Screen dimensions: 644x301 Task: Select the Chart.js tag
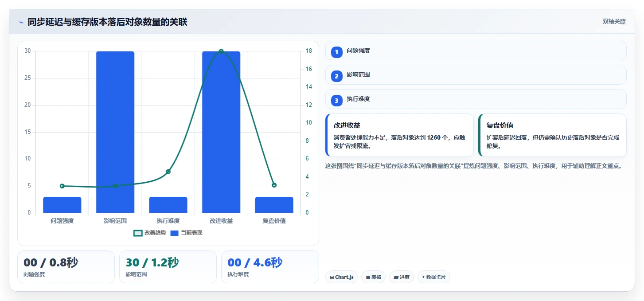(x=341, y=277)
